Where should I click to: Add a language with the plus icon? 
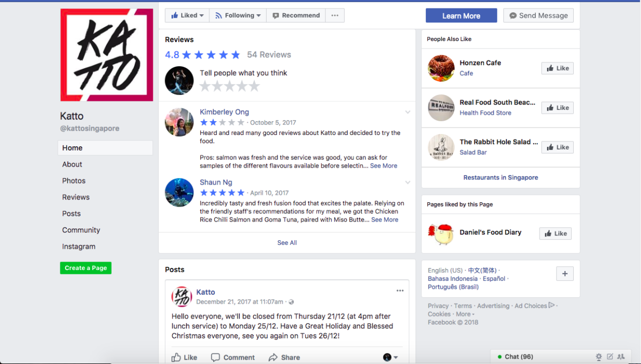565,273
